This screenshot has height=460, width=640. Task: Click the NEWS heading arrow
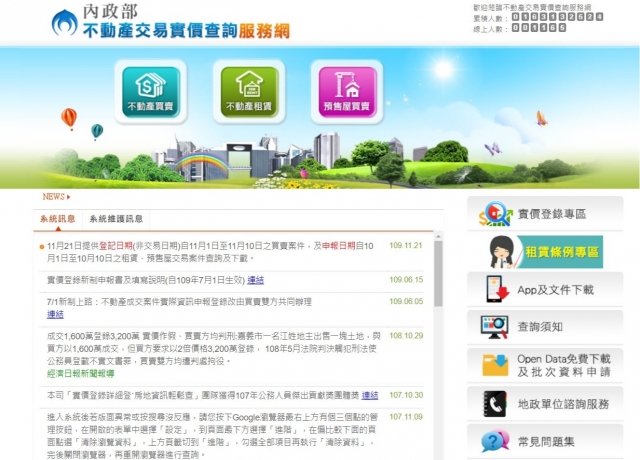point(68,197)
